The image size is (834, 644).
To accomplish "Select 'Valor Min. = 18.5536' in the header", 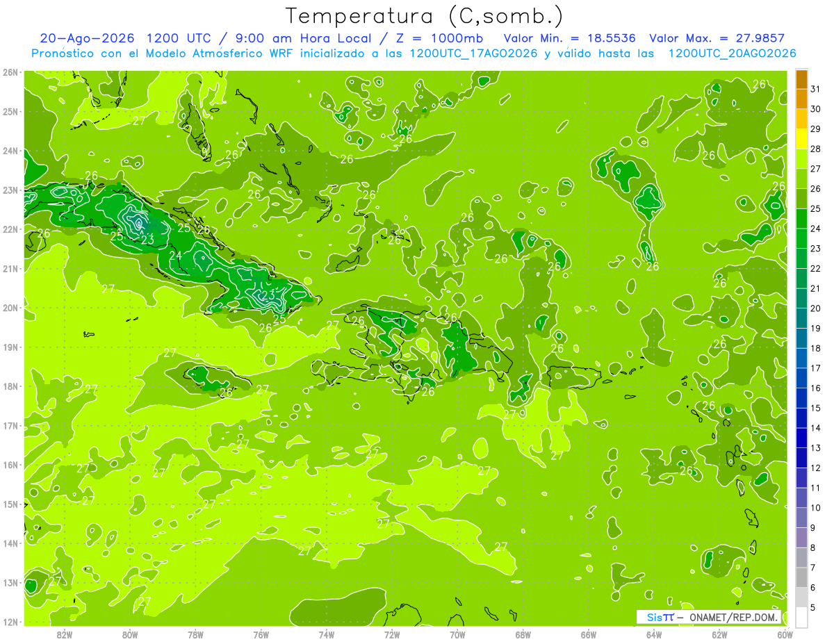I will 570,38.
